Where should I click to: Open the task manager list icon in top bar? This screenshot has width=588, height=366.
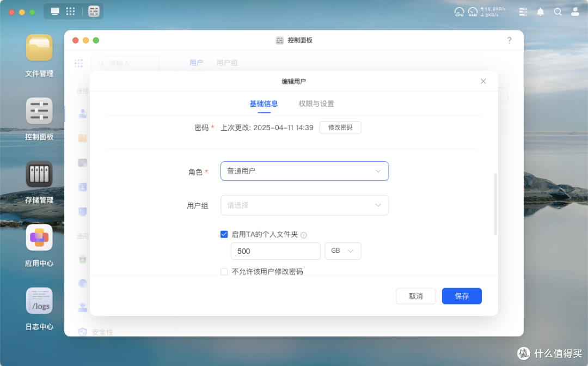[x=523, y=12]
